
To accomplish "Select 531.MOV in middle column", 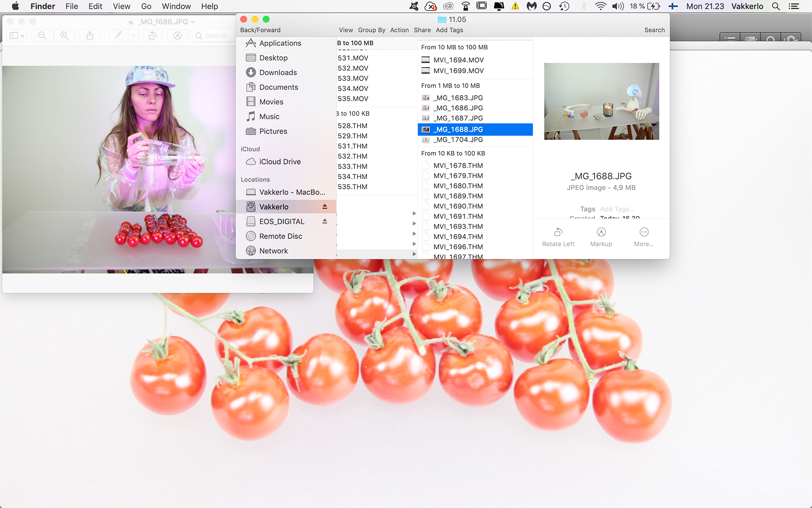I will (x=353, y=58).
